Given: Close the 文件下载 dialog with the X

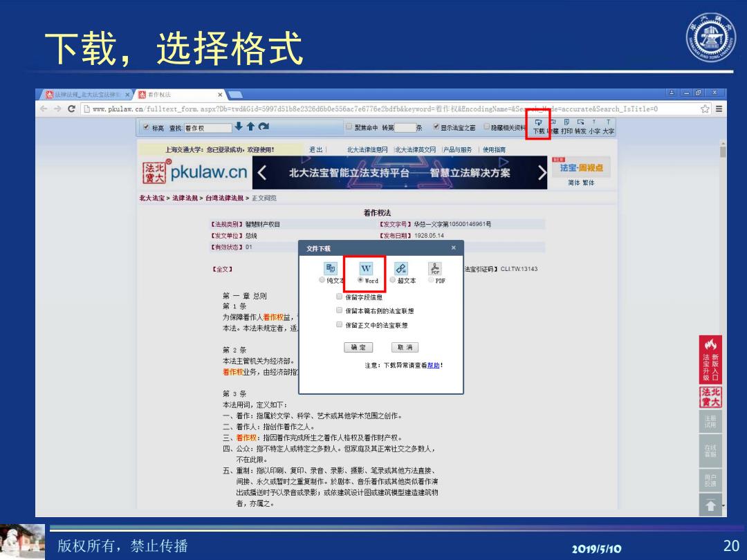Looking at the screenshot, I should pyautogui.click(x=454, y=248).
